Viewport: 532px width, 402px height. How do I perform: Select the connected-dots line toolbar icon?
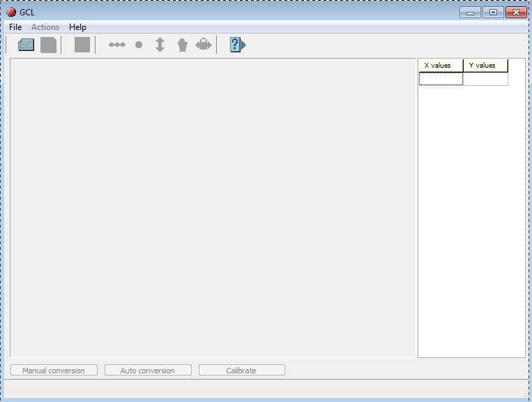tap(117, 45)
